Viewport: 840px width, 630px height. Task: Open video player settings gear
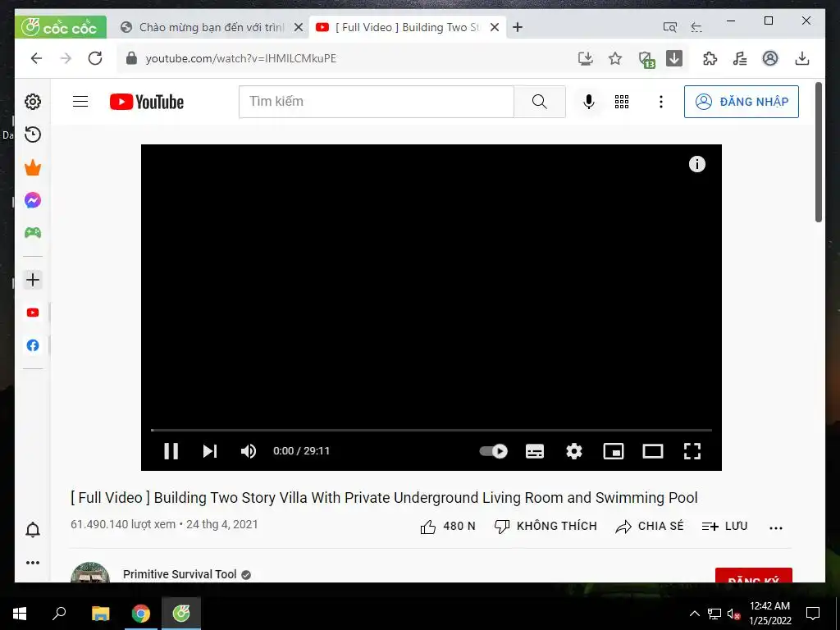point(573,451)
